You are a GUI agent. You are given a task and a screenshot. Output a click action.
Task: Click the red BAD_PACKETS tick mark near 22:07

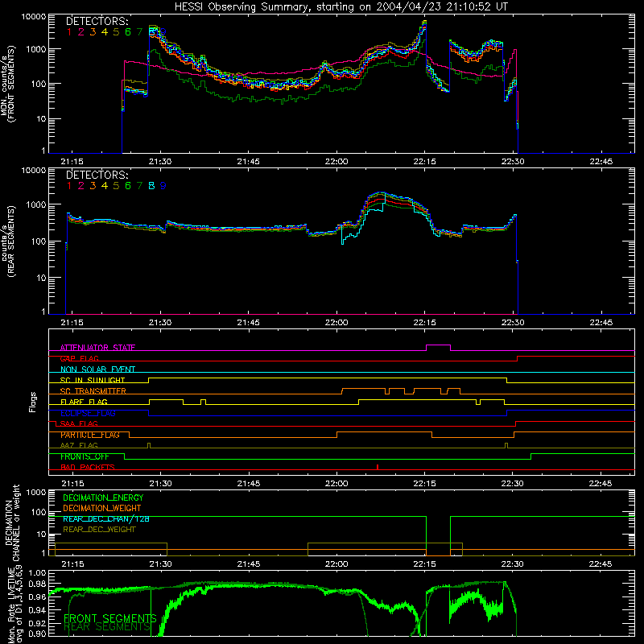tap(378, 467)
